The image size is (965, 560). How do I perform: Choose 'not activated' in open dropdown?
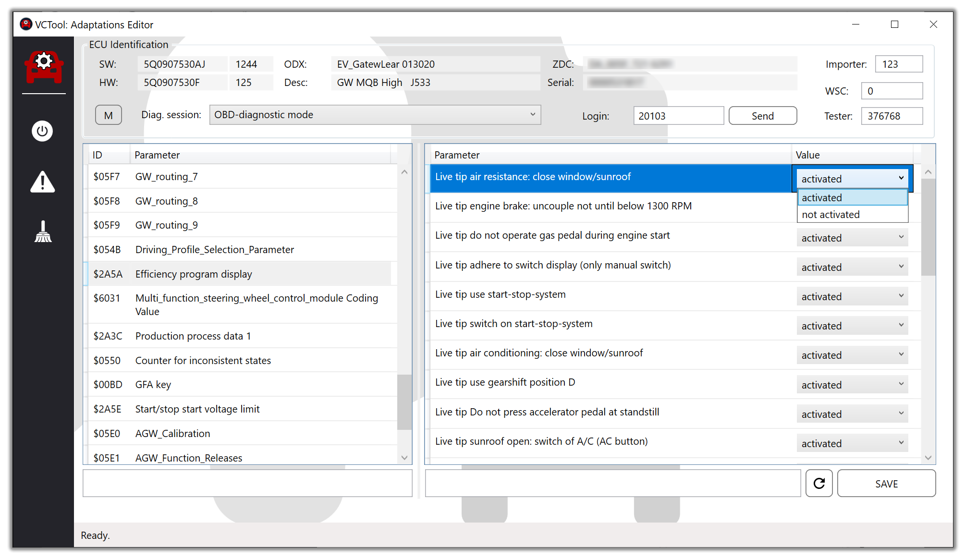tap(852, 215)
